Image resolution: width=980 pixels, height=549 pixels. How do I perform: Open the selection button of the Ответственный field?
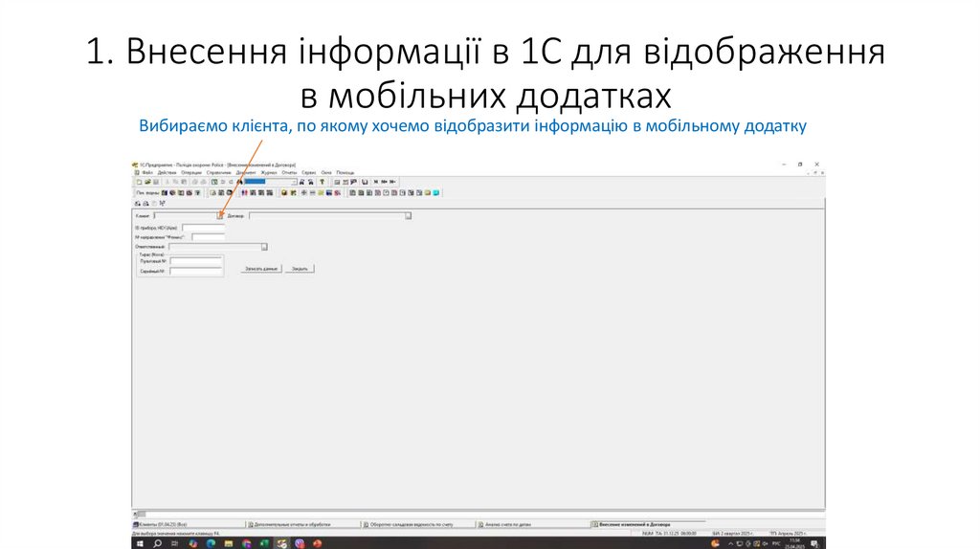264,247
